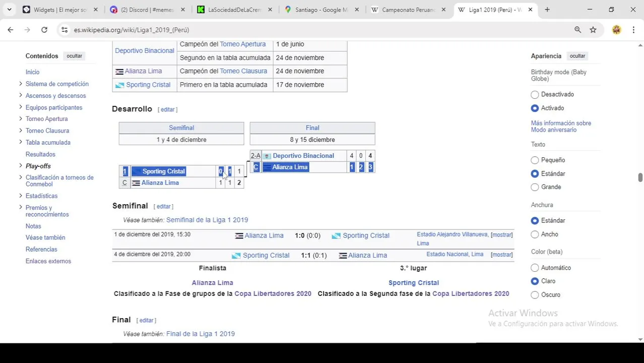The image size is (644, 363).
Task: Close the Widgets tab
Action: pos(96,10)
